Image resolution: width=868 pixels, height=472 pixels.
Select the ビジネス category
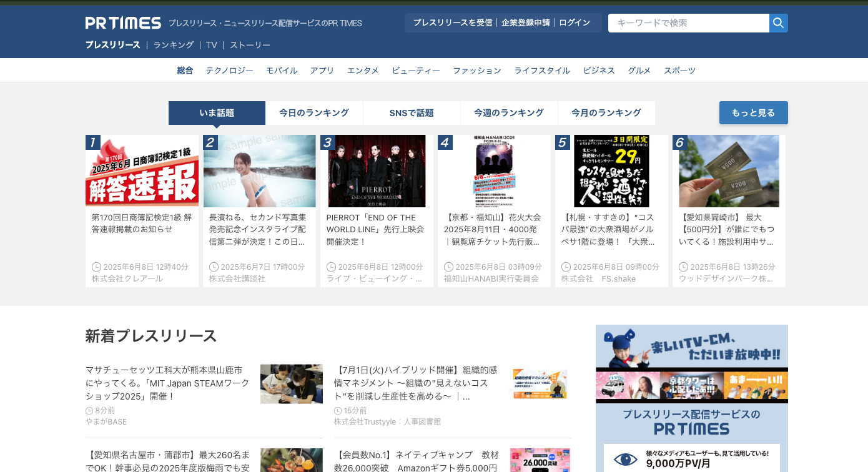[x=599, y=71]
